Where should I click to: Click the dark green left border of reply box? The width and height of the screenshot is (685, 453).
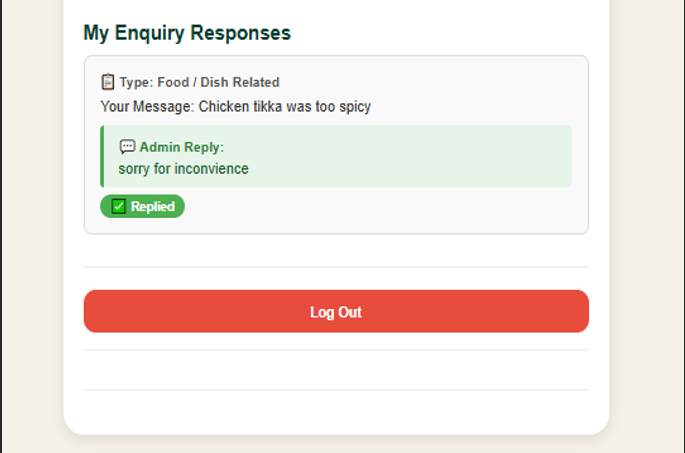coord(102,156)
